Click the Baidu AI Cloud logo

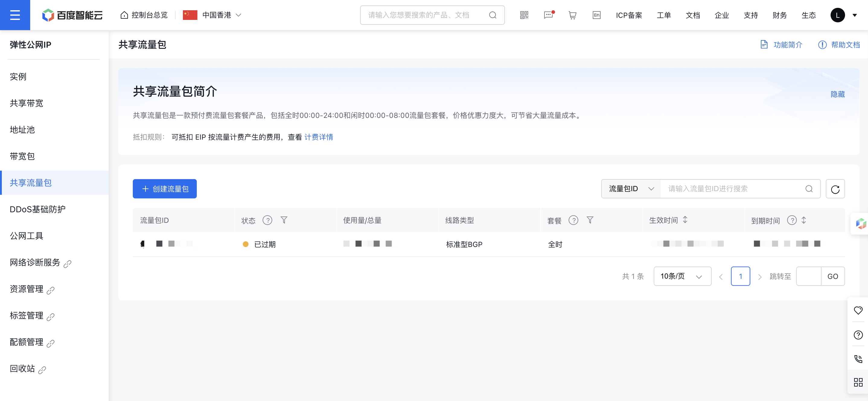pos(72,15)
